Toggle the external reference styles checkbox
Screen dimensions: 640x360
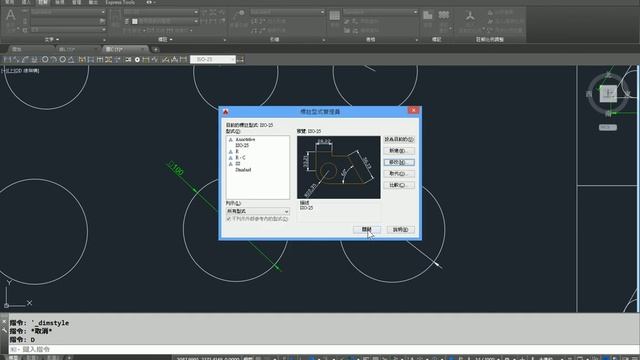(x=229, y=219)
